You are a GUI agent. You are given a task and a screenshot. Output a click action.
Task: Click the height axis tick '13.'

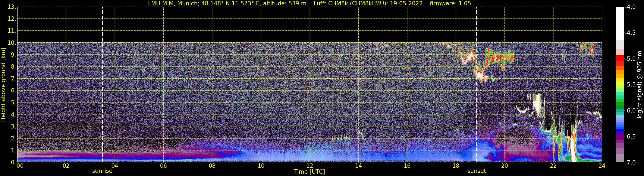(12, 7)
